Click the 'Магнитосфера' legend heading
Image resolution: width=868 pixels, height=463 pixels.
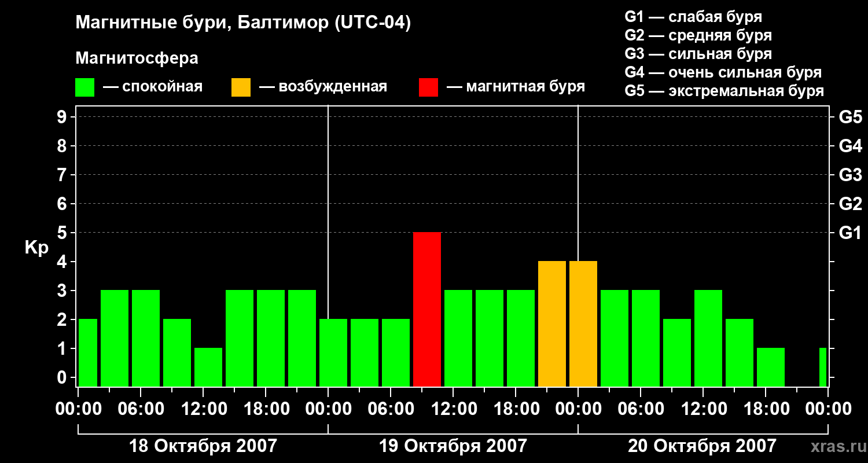(137, 58)
